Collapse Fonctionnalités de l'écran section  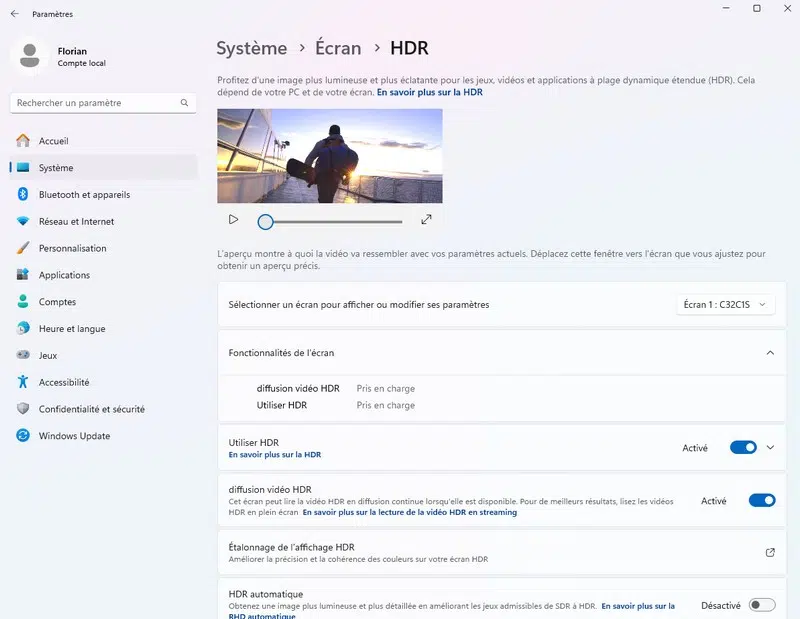coord(769,353)
